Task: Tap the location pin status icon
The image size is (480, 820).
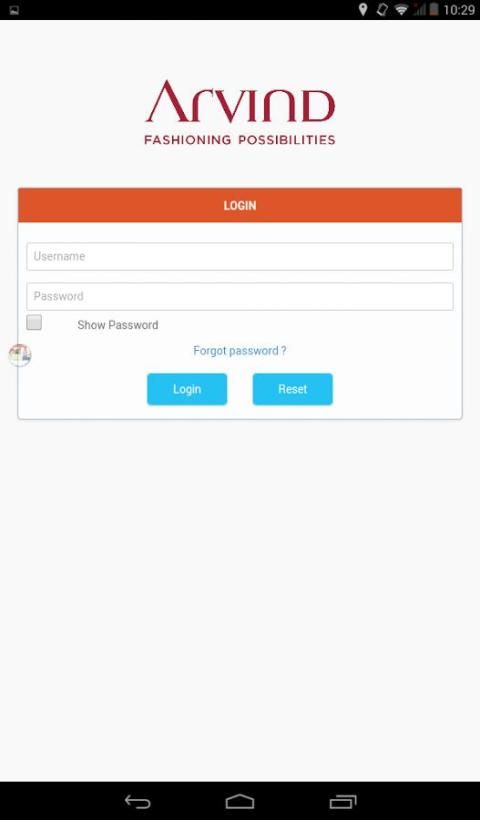Action: pos(362,9)
